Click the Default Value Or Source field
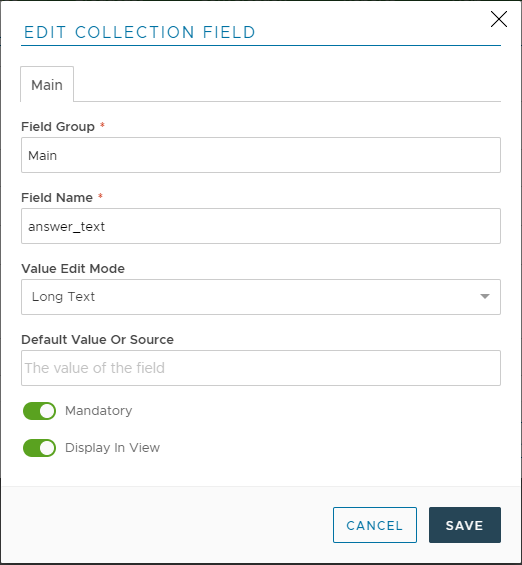The width and height of the screenshot is (522, 565). point(261,368)
